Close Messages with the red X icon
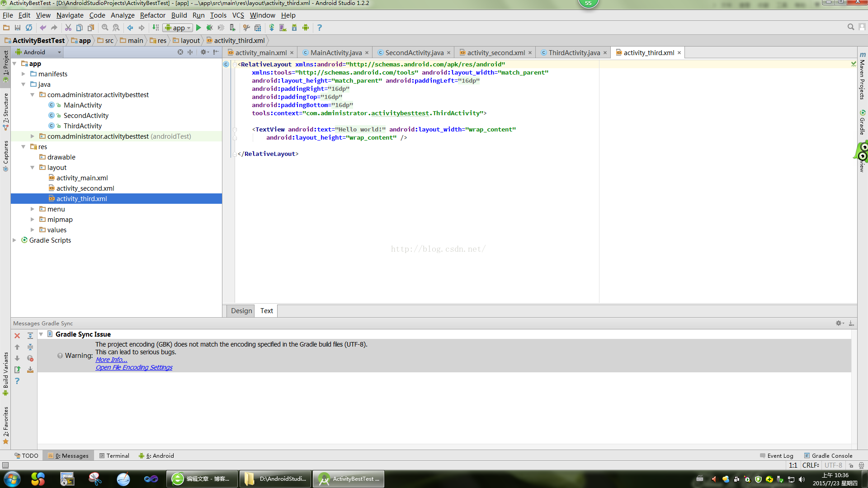Image resolution: width=868 pixels, height=488 pixels. [17, 336]
